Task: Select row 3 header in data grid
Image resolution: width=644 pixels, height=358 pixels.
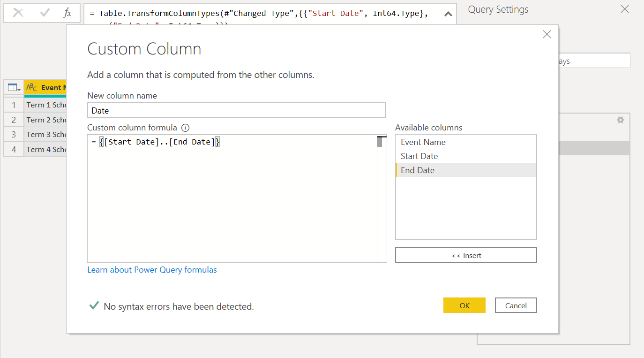Action: point(14,134)
